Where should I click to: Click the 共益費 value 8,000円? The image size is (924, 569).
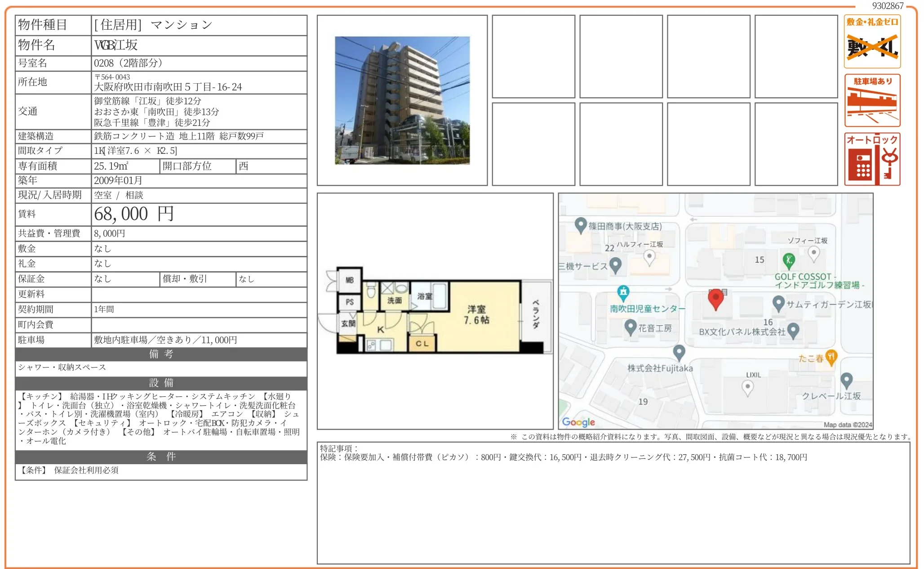tap(110, 233)
